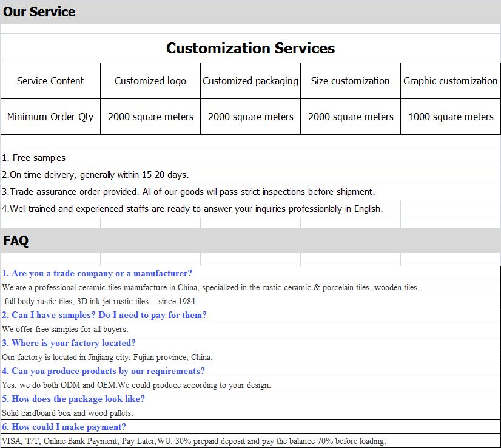Click the on time delivery line
This screenshot has height=448, width=501.
pyautogui.click(x=95, y=175)
